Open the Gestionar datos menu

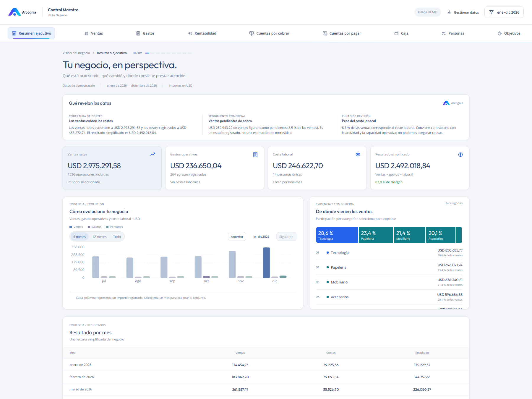(x=463, y=12)
